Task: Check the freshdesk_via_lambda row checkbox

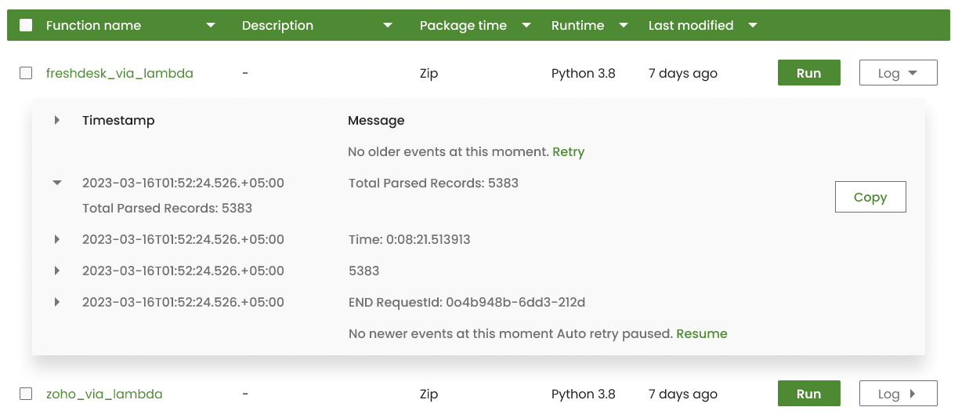Action: tap(26, 73)
